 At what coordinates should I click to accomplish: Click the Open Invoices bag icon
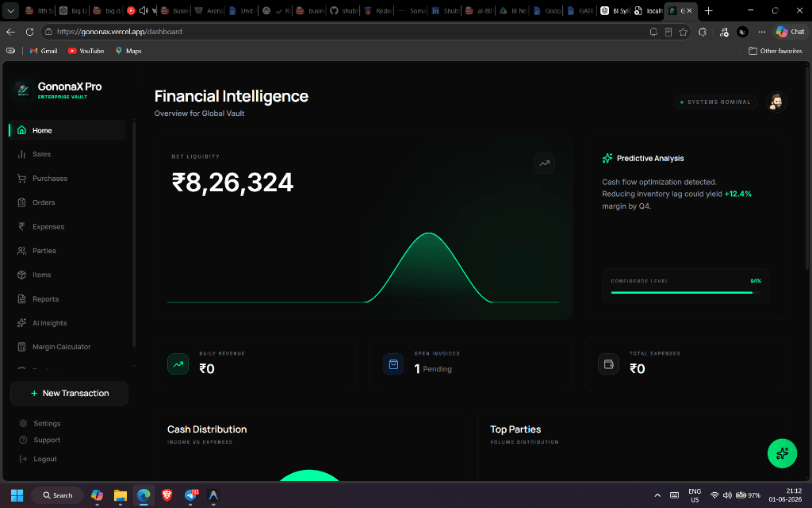(x=393, y=364)
